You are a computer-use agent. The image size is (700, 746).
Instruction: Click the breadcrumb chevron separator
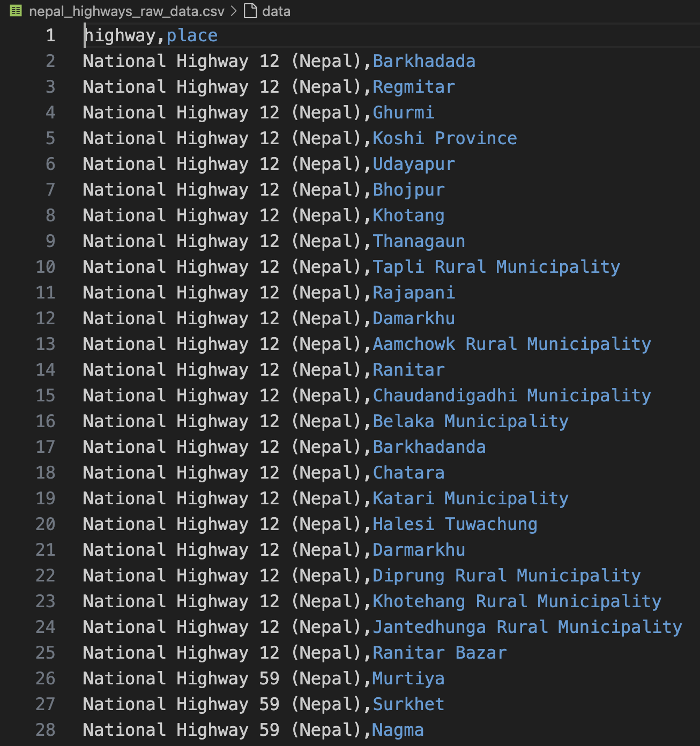point(234,11)
